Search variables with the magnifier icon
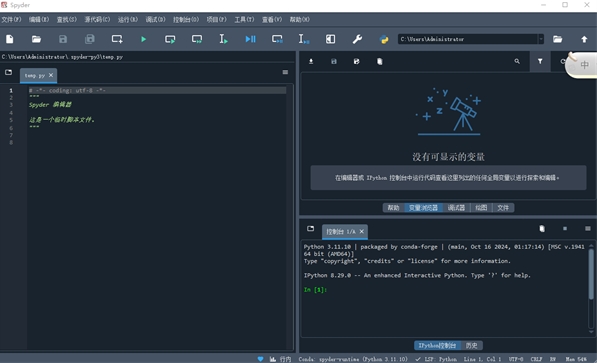This screenshot has height=363, width=597. (x=517, y=61)
